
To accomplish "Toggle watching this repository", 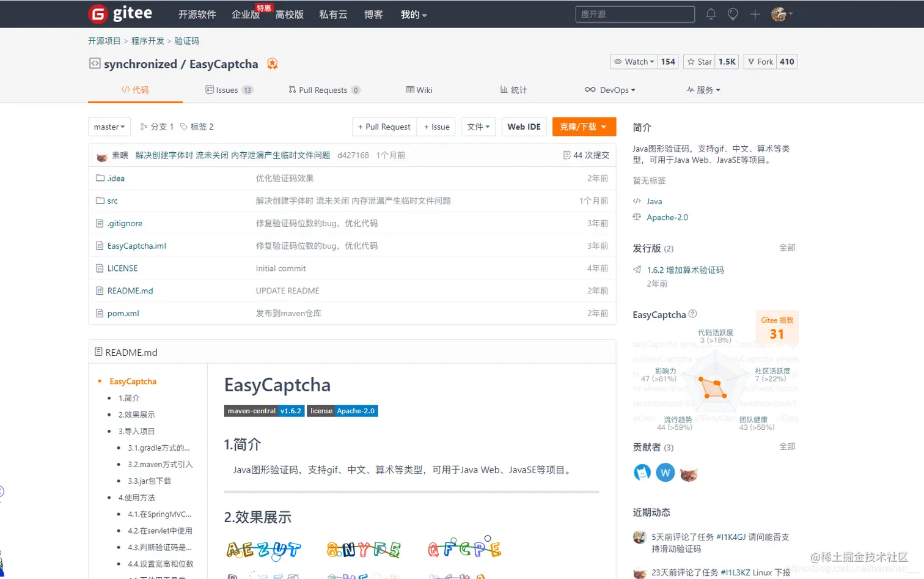I will click(x=632, y=61).
